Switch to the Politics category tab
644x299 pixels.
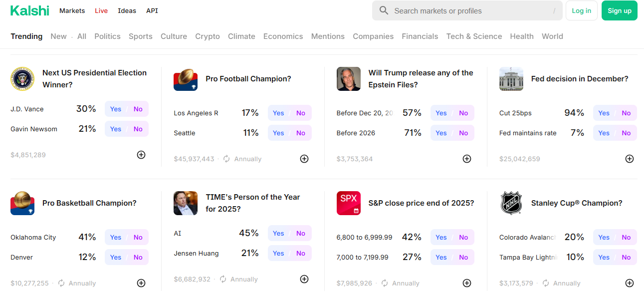pos(107,36)
